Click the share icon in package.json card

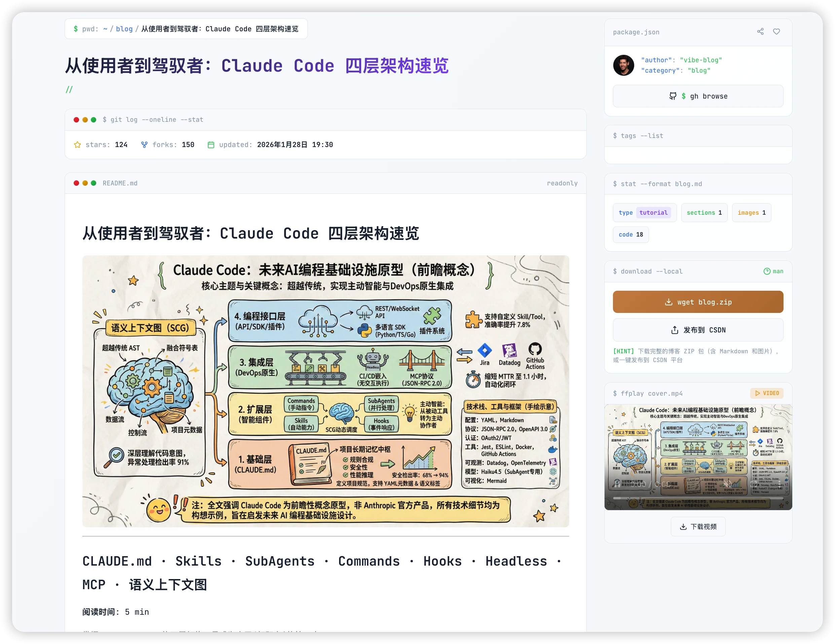[760, 32]
